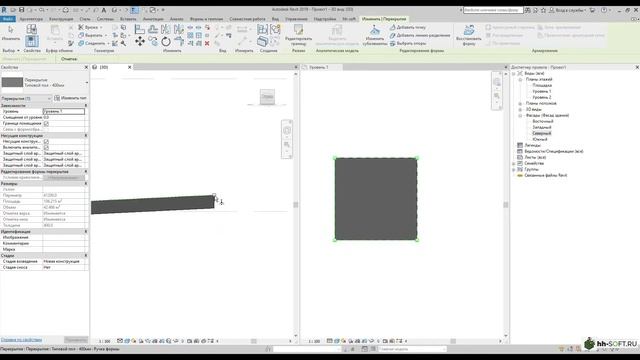Open the Справка по свойствам help link
Screen dimensions: 640x360
(21, 340)
